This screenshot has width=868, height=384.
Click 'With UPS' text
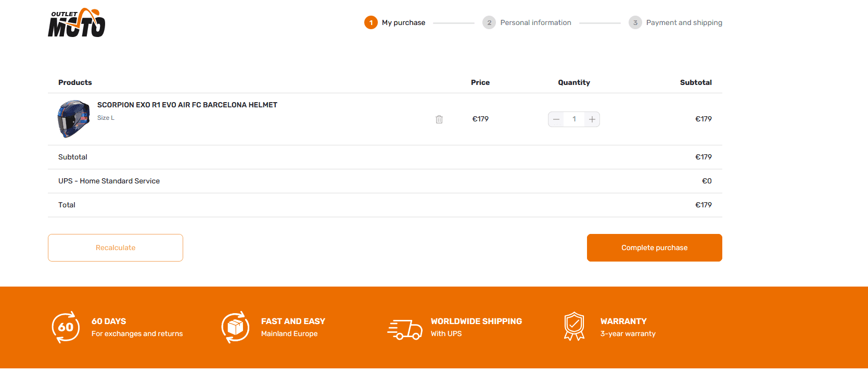click(x=446, y=333)
